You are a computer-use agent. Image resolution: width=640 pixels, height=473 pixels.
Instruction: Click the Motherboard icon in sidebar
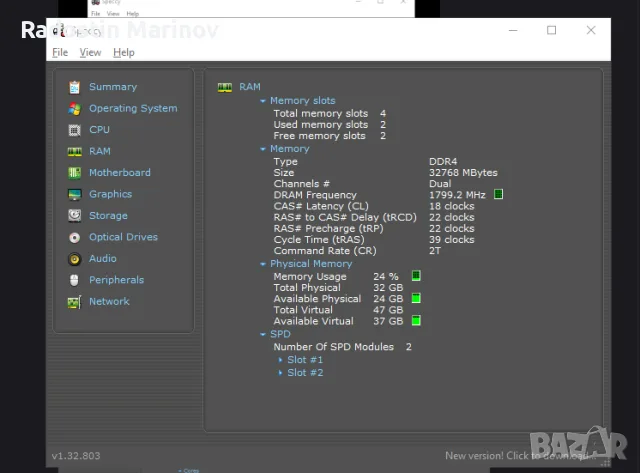74,173
